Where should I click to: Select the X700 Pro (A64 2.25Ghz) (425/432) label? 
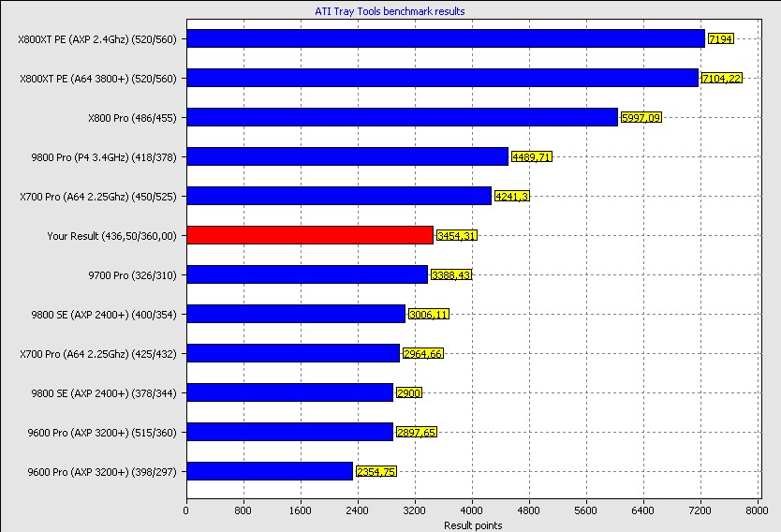pos(98,354)
